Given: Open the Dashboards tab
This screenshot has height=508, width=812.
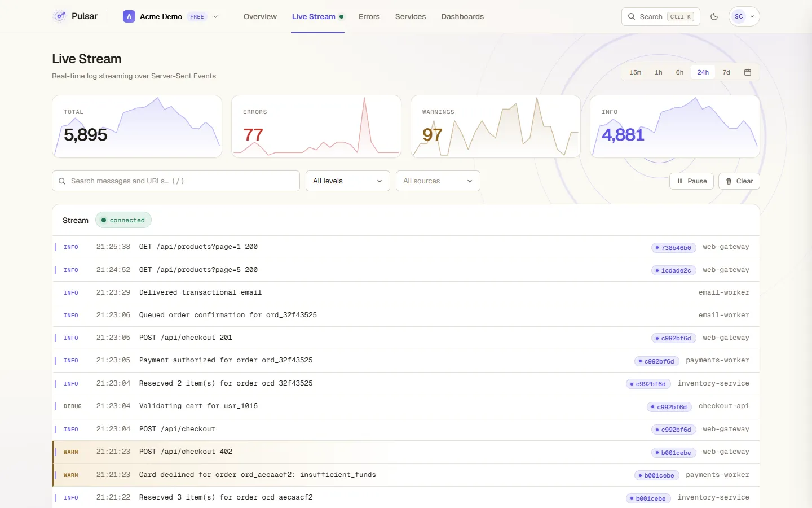Looking at the screenshot, I should 462,16.
